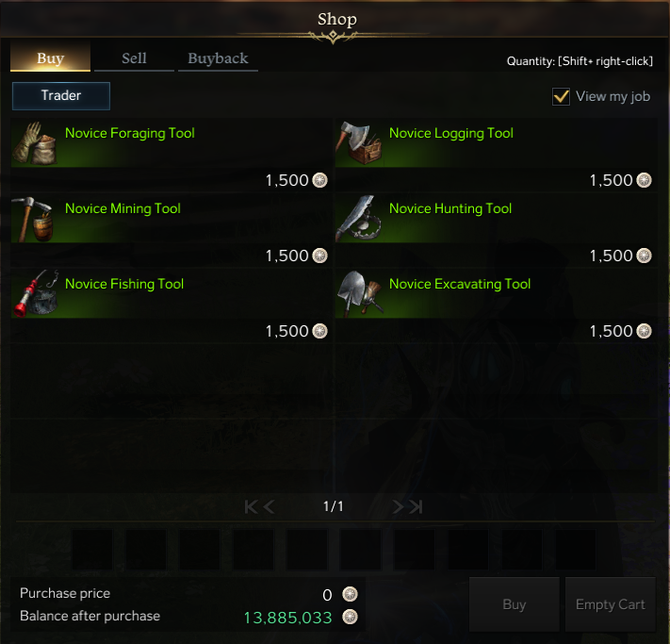Click the Novice Excavating Tool name label
The width and height of the screenshot is (670, 644).
coord(460,285)
